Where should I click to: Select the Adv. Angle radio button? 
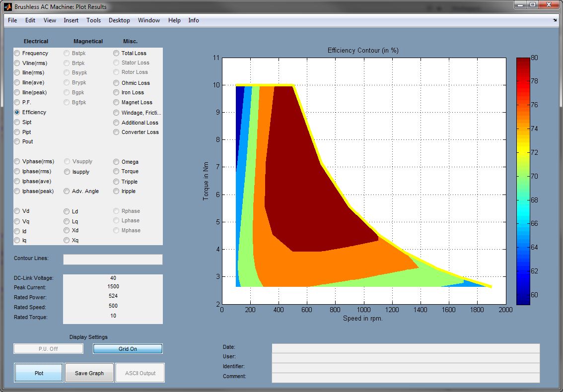[67, 191]
